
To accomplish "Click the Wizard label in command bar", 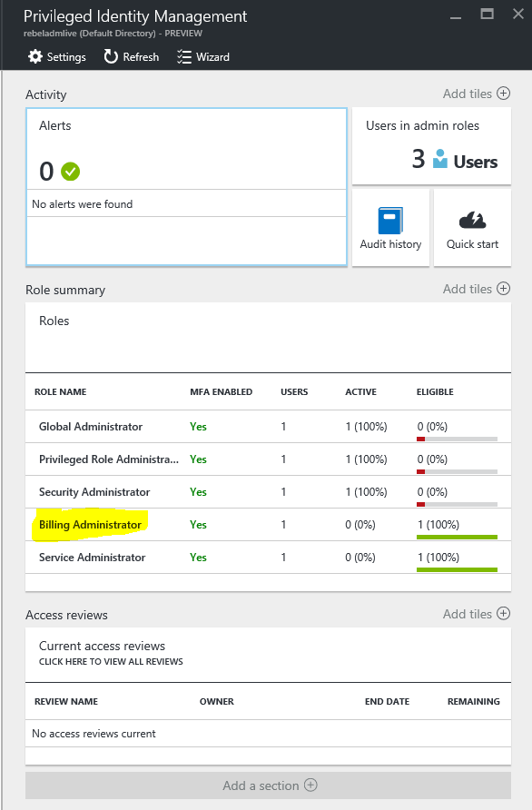I will tap(212, 57).
